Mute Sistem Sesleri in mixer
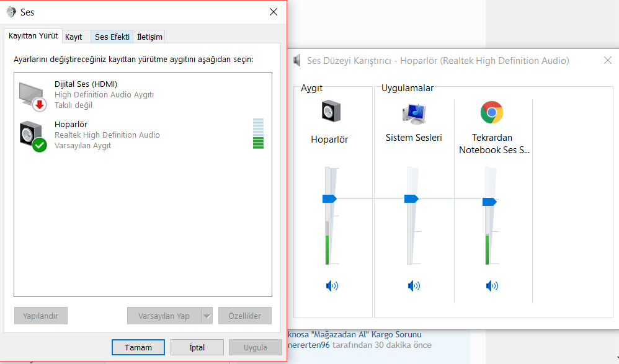Screen dimensions: 619x364 click(414, 285)
